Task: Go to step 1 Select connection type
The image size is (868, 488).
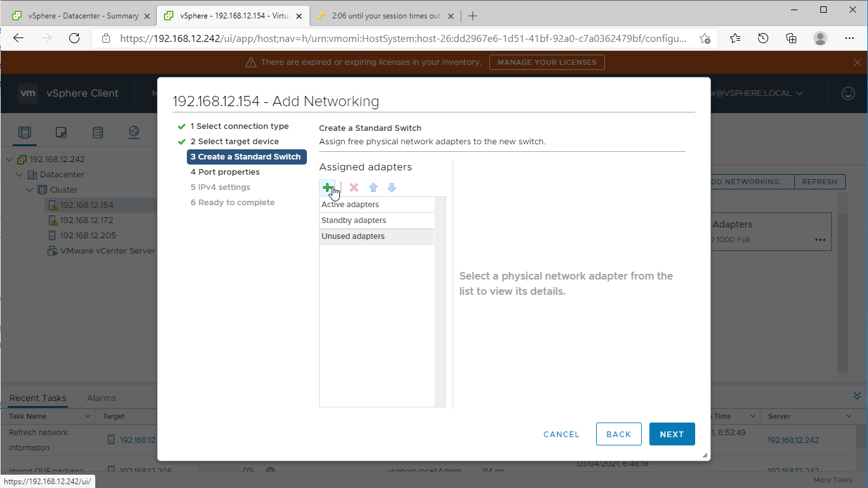Action: coord(239,126)
